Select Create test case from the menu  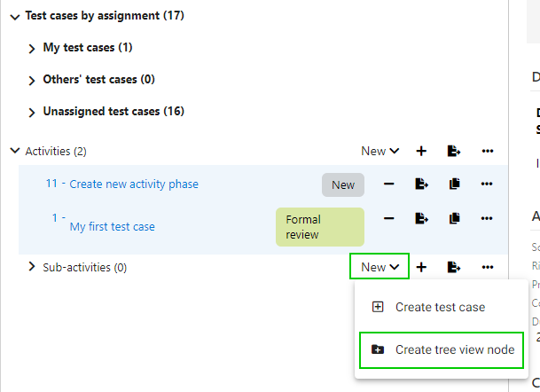(x=440, y=307)
